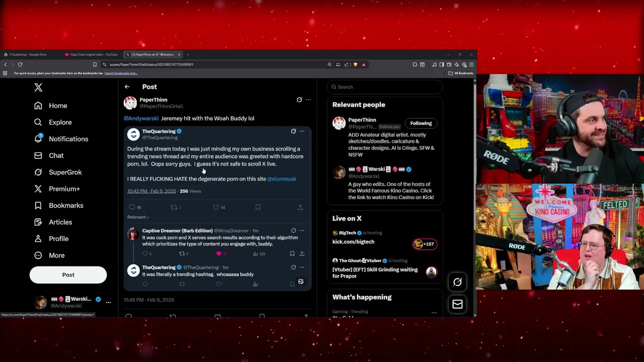
Task: Open the Relevant replies sort dropdown
Action: [138, 217]
